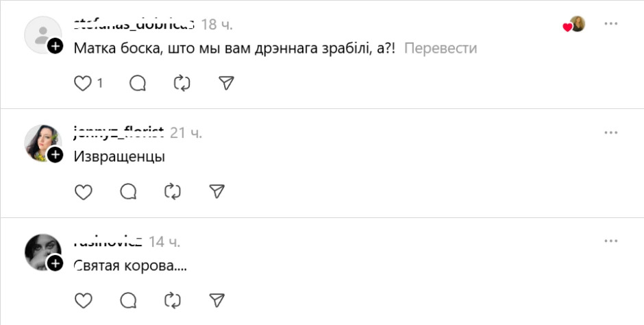Share the "Извращенцы" comment
Screen dimensions: 644x325
click(216, 191)
